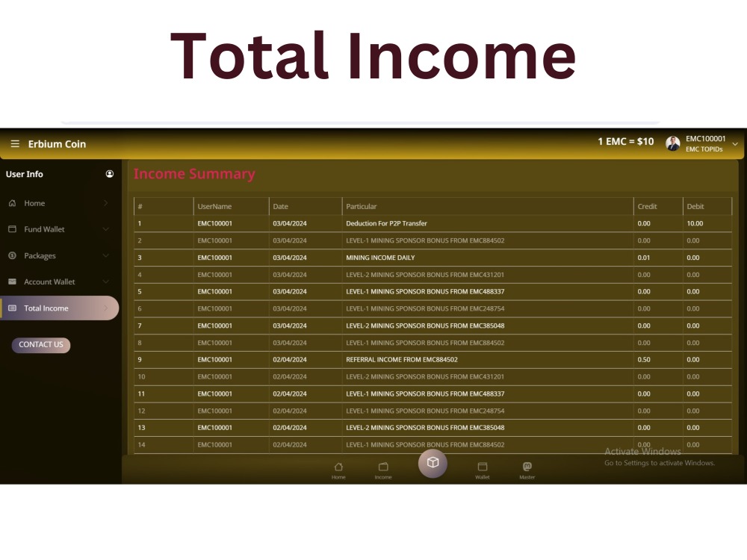
Task: Click row 6 LEVEL-1 bonus from EMC248754
Action: tap(425, 308)
